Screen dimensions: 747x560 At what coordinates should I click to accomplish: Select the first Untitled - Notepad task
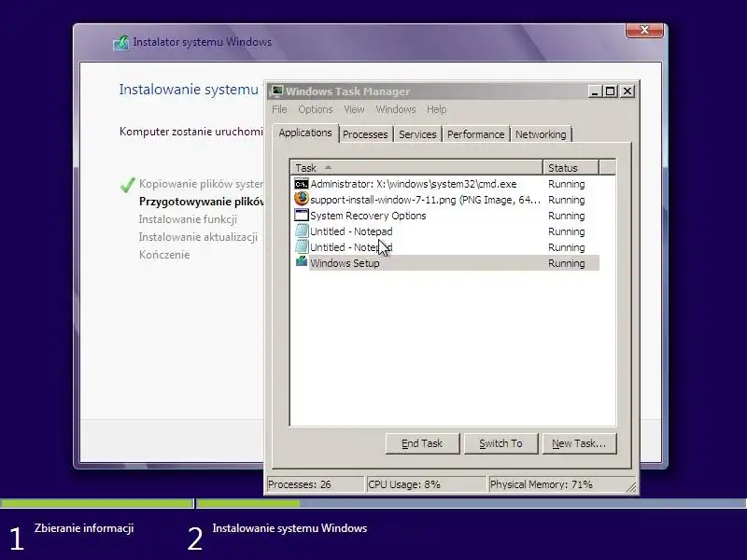click(446, 231)
